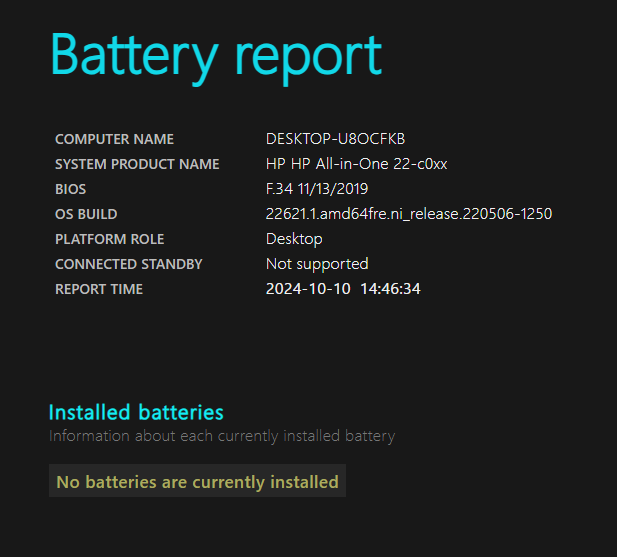Click the HP All-in-One 22-c0xx value
Viewport: 617px width, 557px height.
[x=357, y=164]
